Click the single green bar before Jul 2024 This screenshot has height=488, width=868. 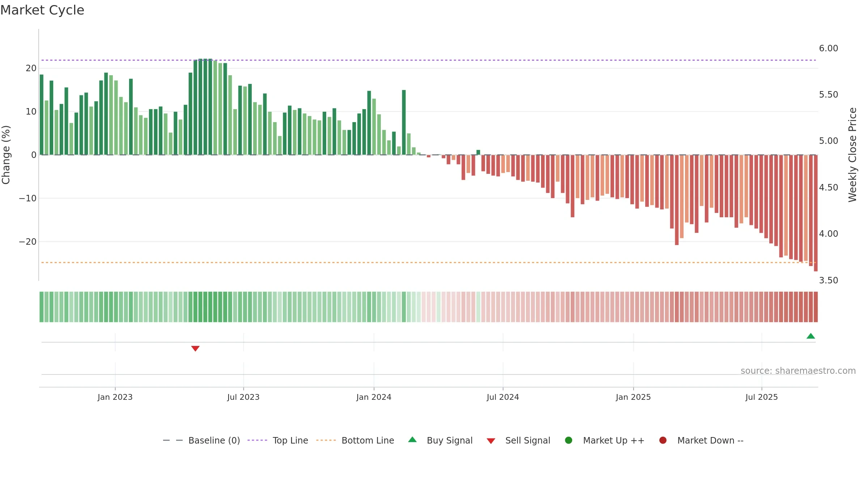(478, 152)
